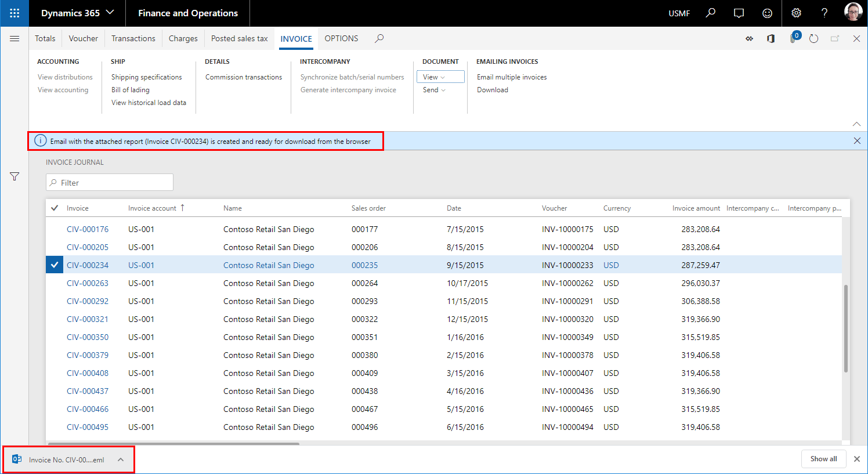Click the info icon in notification bar
This screenshot has height=474, width=868.
click(x=40, y=141)
